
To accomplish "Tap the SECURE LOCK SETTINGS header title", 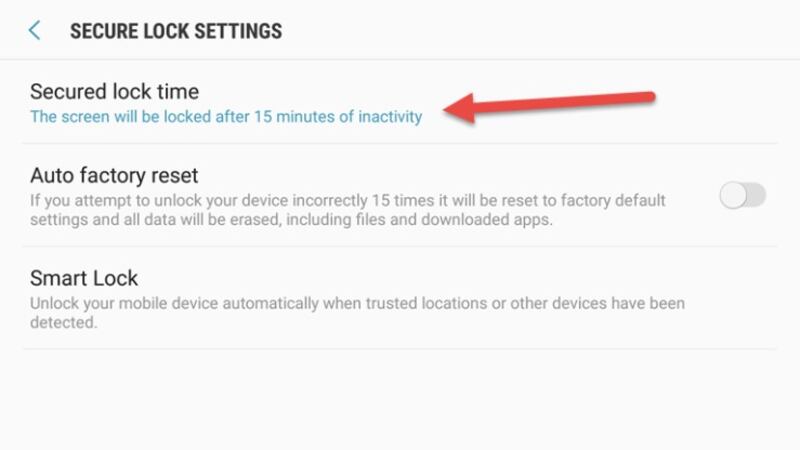I will [176, 31].
